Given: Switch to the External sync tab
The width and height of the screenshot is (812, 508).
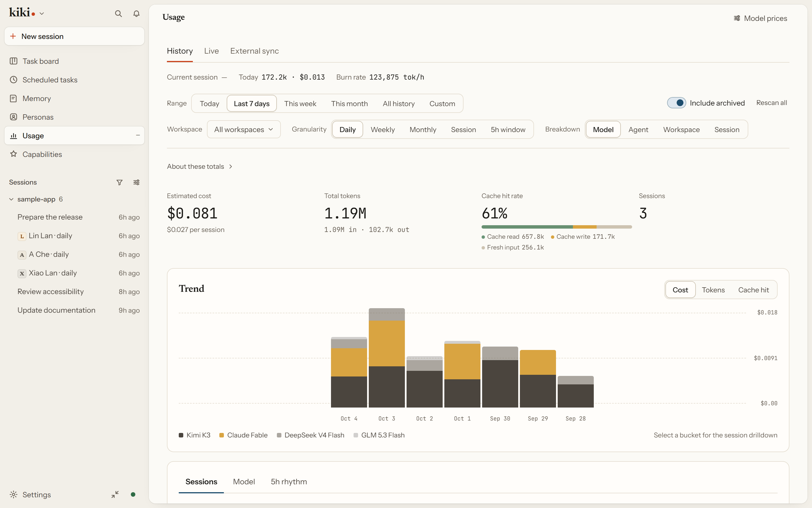Looking at the screenshot, I should point(254,51).
